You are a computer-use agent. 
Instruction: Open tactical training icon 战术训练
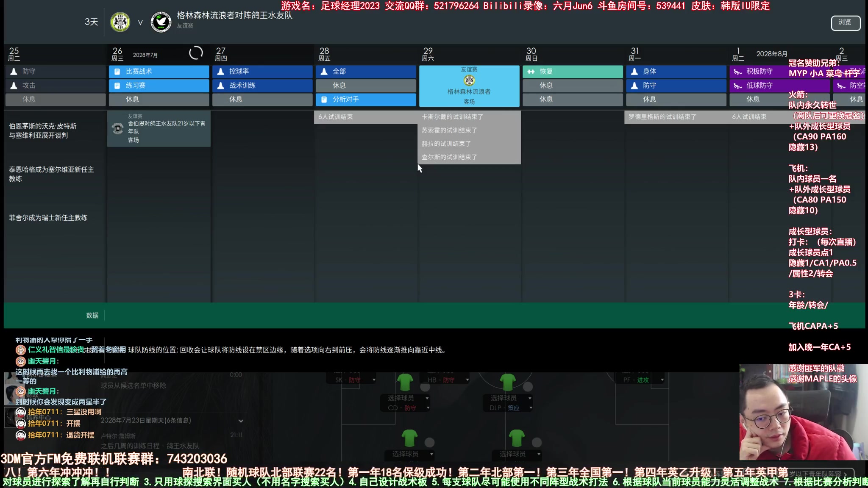(x=263, y=85)
